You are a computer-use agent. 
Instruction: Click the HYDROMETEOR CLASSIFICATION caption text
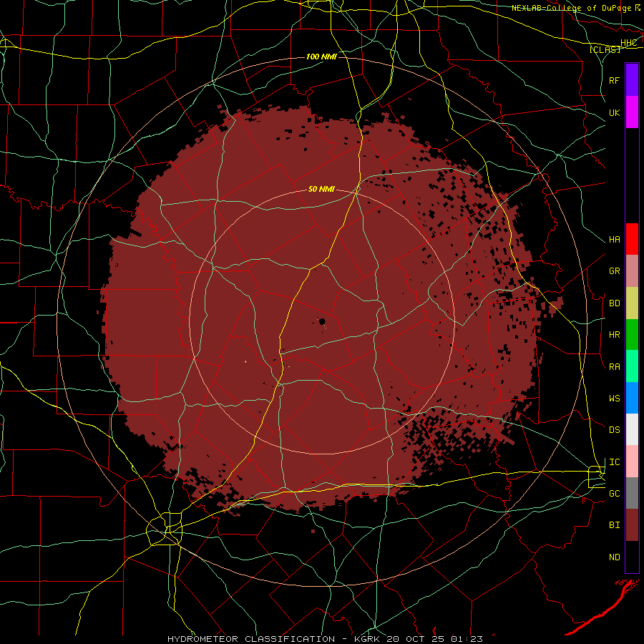(251, 639)
